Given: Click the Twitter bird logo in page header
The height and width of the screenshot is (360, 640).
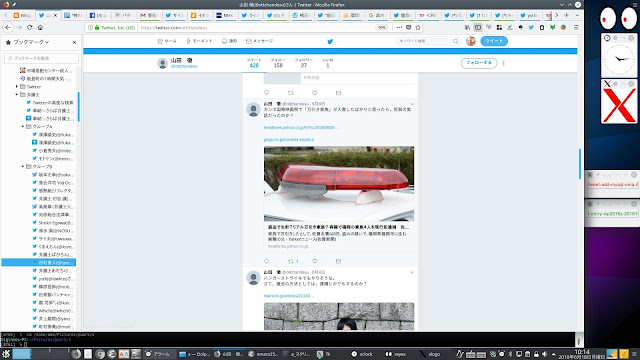Looking at the screenshot, I should (x=330, y=41).
